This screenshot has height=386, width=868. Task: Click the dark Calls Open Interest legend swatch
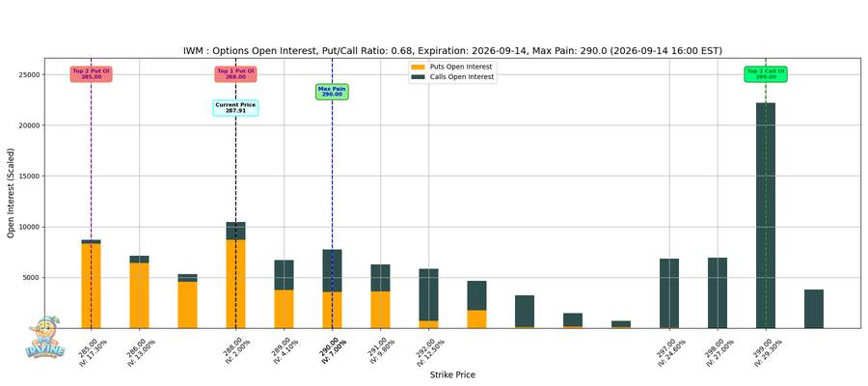coord(418,77)
